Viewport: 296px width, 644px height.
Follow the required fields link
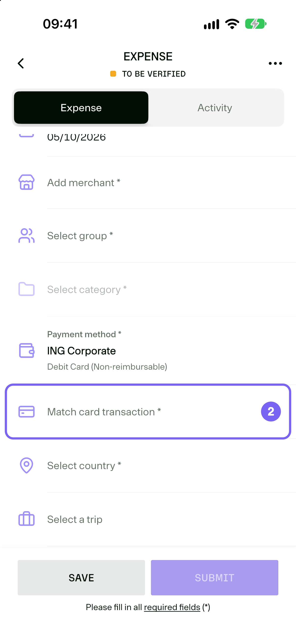(172, 607)
